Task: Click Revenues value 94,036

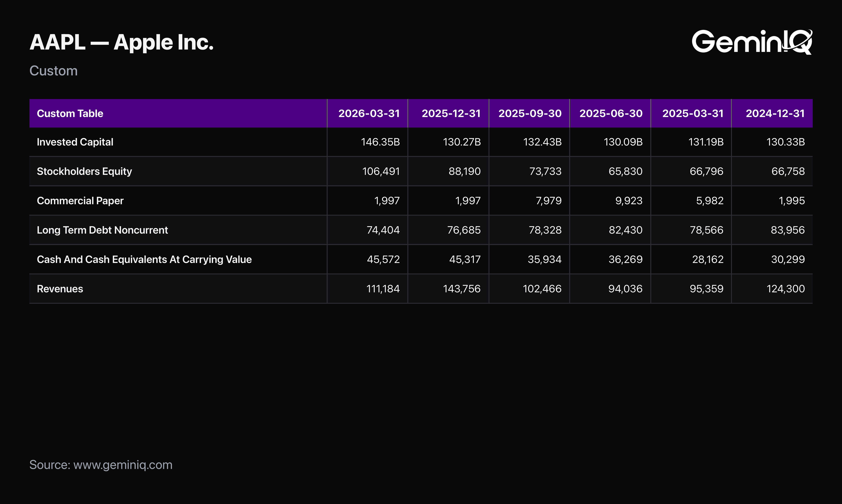Action: [625, 289]
